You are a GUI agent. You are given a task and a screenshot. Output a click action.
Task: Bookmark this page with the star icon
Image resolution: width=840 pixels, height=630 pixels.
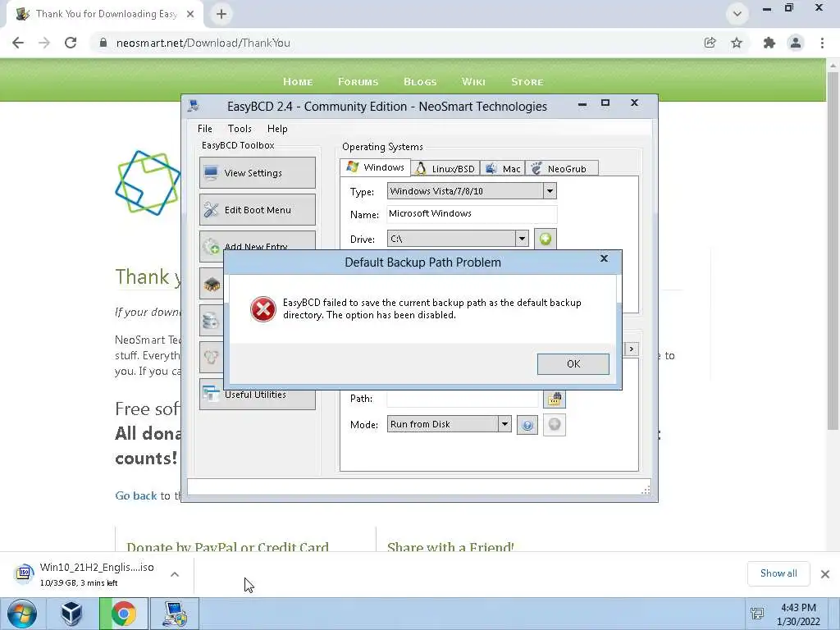tap(737, 43)
